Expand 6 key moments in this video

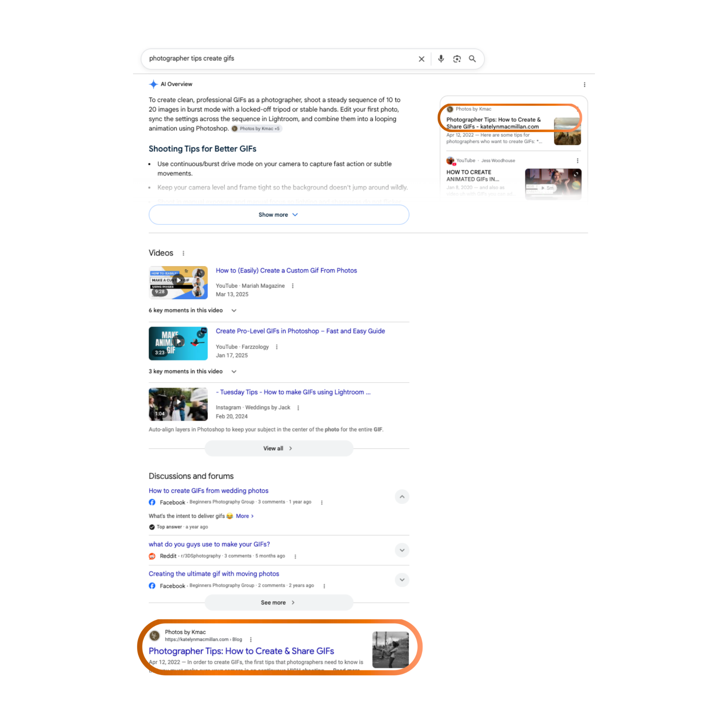click(192, 310)
